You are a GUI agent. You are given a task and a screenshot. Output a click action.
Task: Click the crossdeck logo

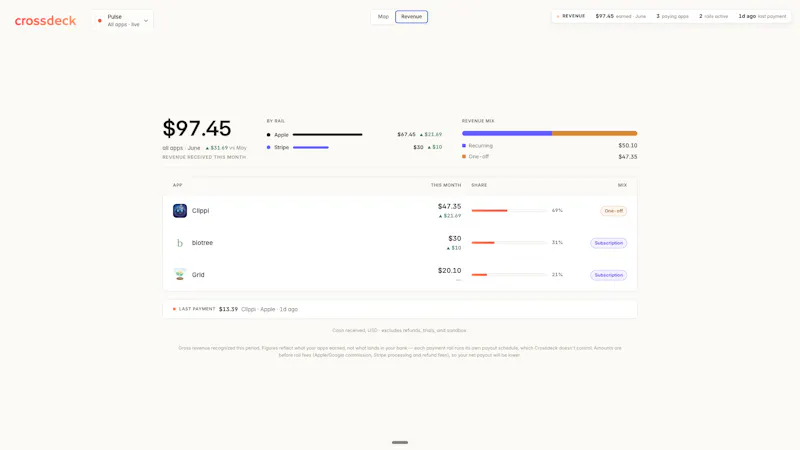point(45,21)
